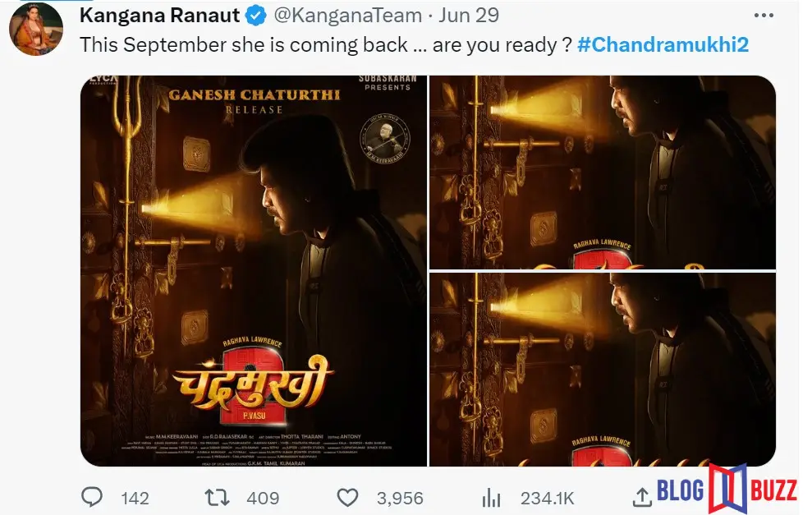
Task: Click the 3,956 likes count
Action: (x=400, y=499)
